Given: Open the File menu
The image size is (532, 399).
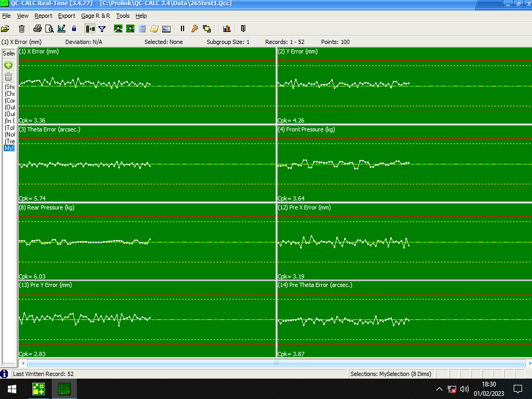Looking at the screenshot, I should point(6,16).
